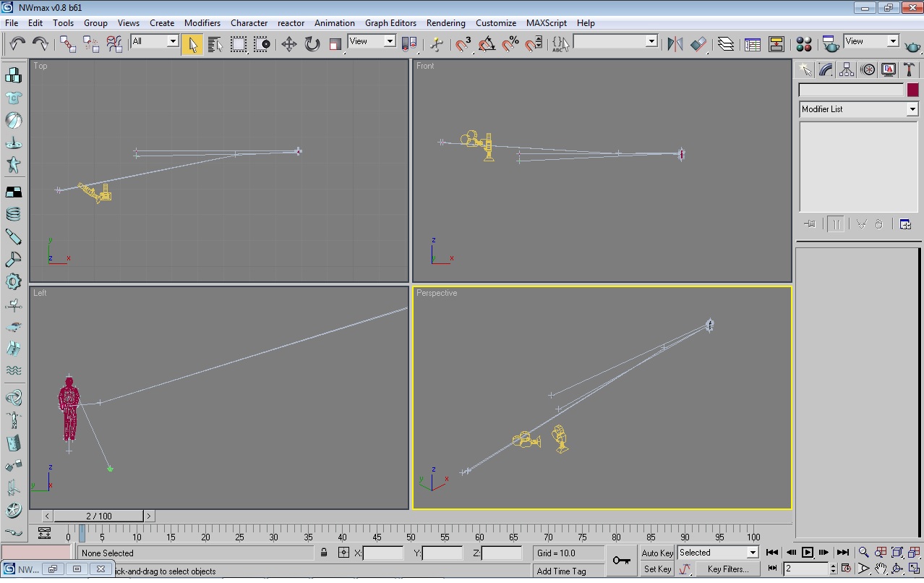The image size is (924, 583).
Task: Open Select by Name list
Action: (215, 44)
